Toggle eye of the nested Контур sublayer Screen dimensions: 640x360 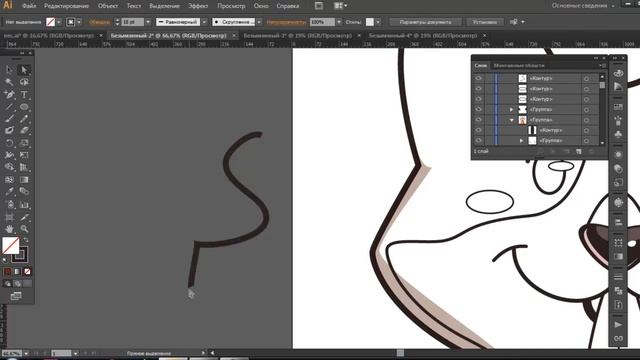click(x=478, y=130)
